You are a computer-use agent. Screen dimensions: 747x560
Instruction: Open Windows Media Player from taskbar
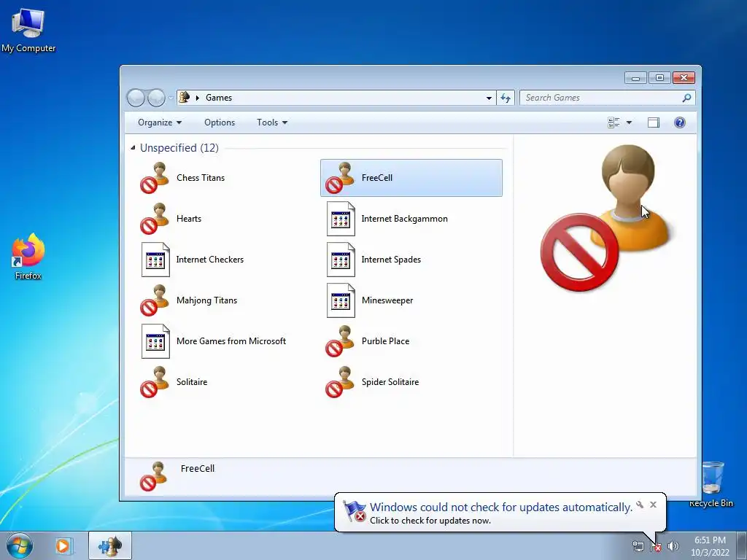pyautogui.click(x=63, y=545)
